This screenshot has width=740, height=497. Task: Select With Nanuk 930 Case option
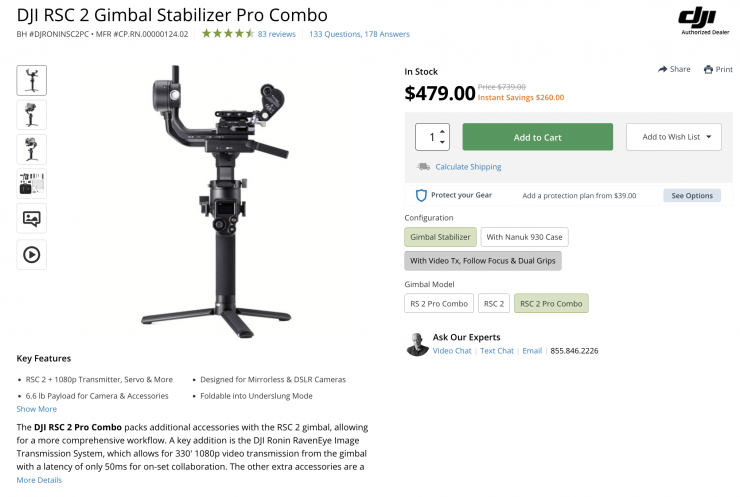pyautogui.click(x=525, y=237)
